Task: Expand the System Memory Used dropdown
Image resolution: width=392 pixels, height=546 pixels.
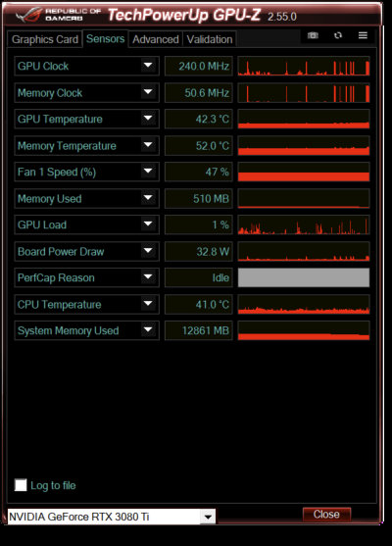Action: [x=148, y=330]
